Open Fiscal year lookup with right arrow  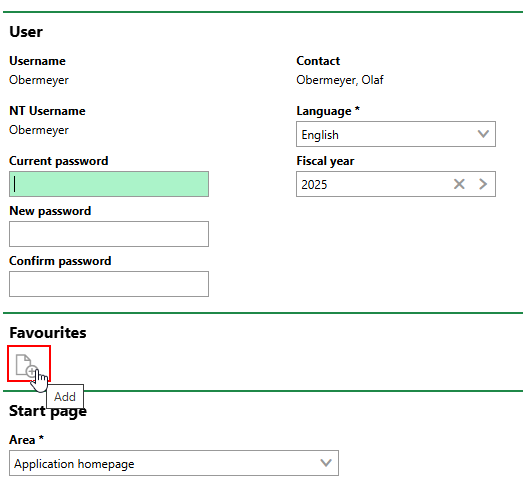483,184
